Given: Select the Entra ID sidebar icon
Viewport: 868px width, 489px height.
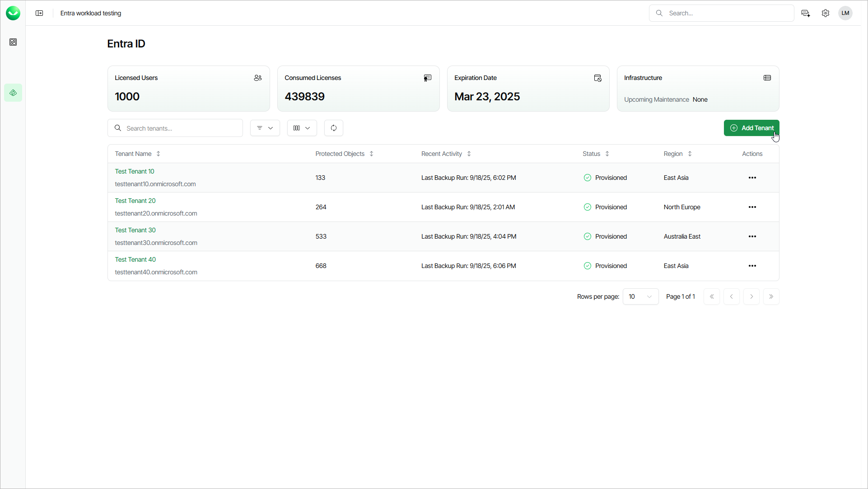Looking at the screenshot, I should 13,93.
